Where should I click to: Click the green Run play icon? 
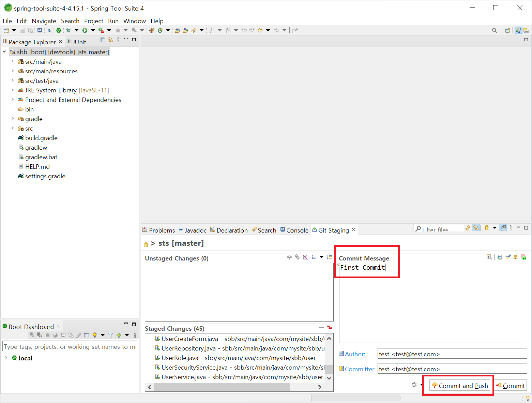click(85, 30)
